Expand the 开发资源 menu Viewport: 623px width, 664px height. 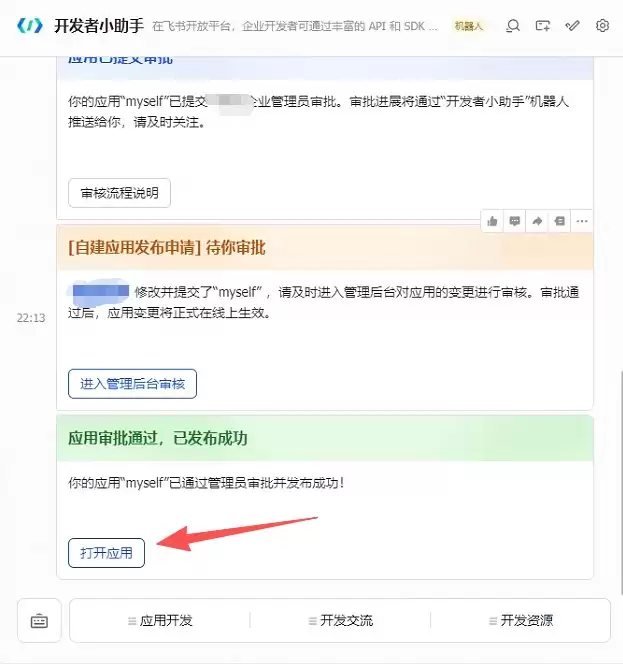coord(521,621)
